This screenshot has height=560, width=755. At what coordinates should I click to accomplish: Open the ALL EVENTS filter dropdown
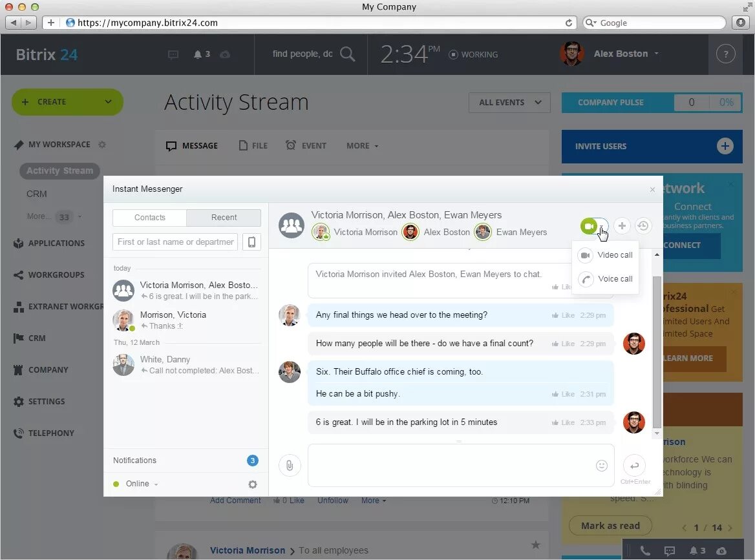pyautogui.click(x=509, y=103)
